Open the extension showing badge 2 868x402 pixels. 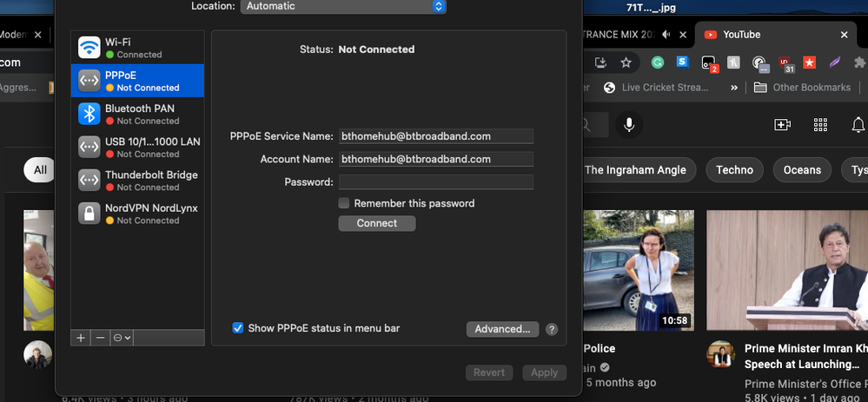coord(709,63)
